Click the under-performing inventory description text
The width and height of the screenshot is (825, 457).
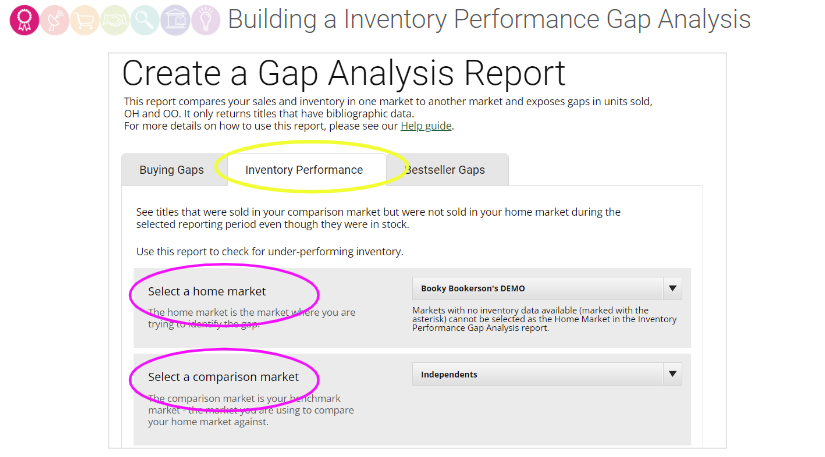pyautogui.click(x=270, y=251)
